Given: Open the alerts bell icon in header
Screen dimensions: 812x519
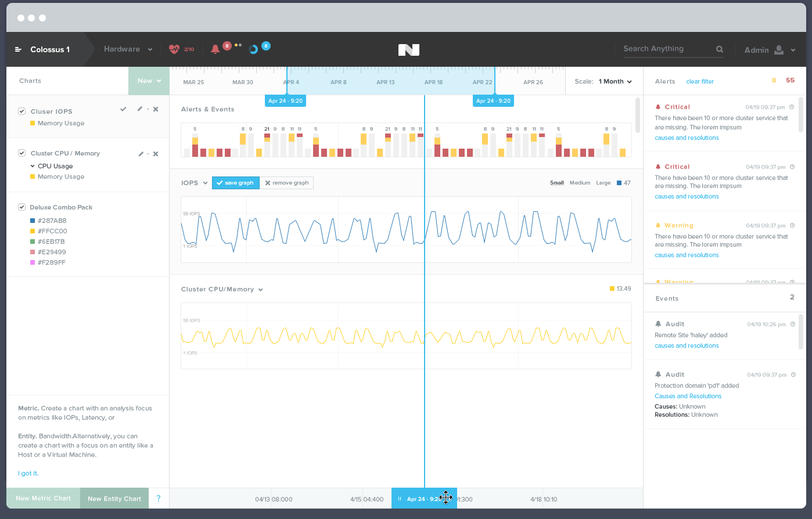Looking at the screenshot, I should click(215, 49).
